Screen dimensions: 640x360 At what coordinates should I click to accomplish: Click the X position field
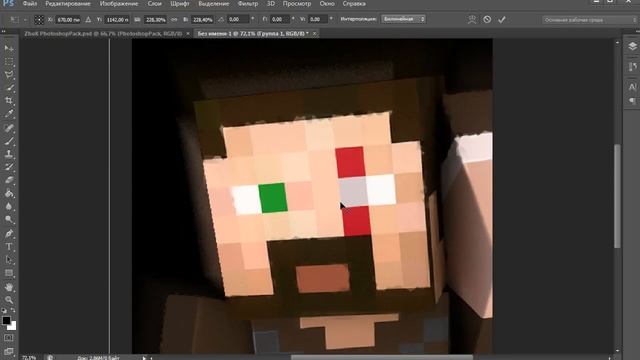coord(68,20)
